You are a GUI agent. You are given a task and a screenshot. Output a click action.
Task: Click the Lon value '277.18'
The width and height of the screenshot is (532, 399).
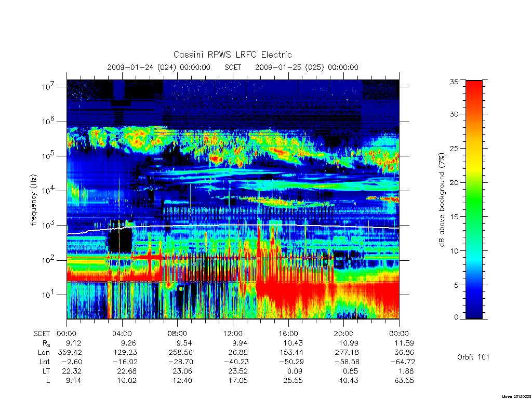point(347,353)
